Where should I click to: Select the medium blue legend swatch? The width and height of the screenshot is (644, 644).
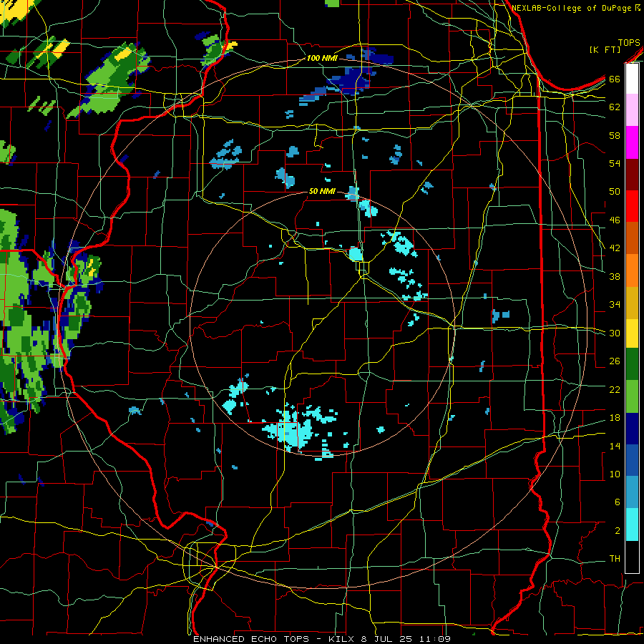pyautogui.click(x=632, y=460)
